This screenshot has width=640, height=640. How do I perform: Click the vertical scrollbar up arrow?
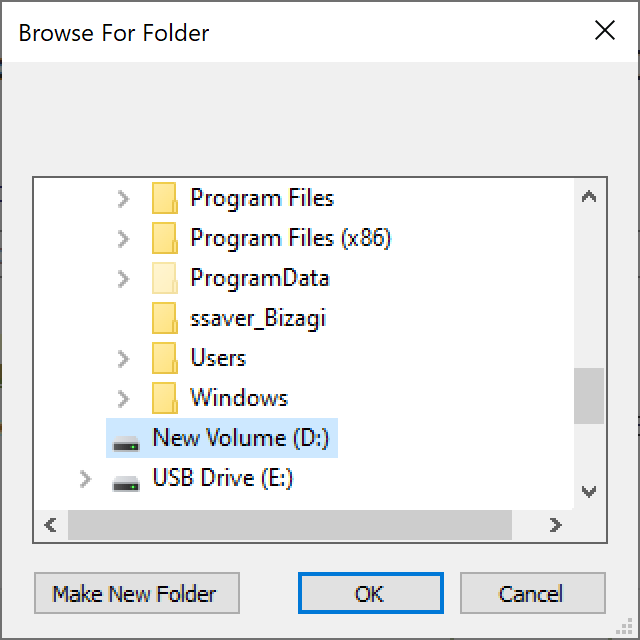click(589, 197)
